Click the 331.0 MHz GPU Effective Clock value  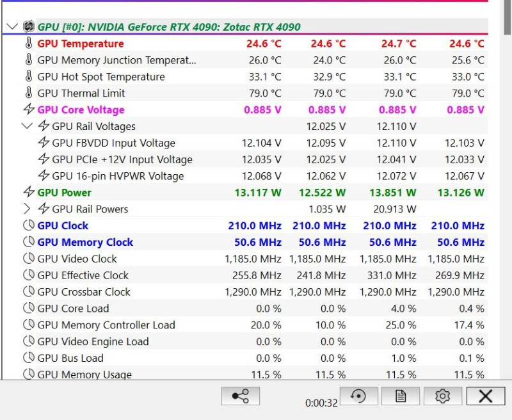392,276
